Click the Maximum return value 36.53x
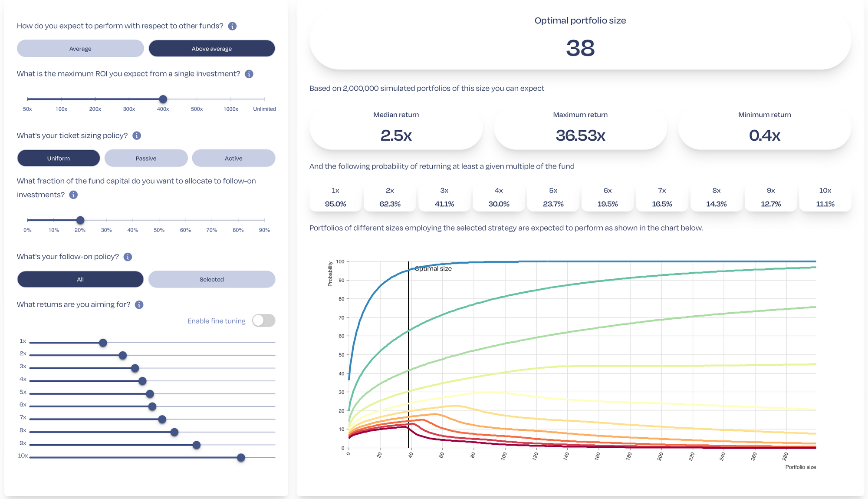This screenshot has height=499, width=868. (580, 135)
